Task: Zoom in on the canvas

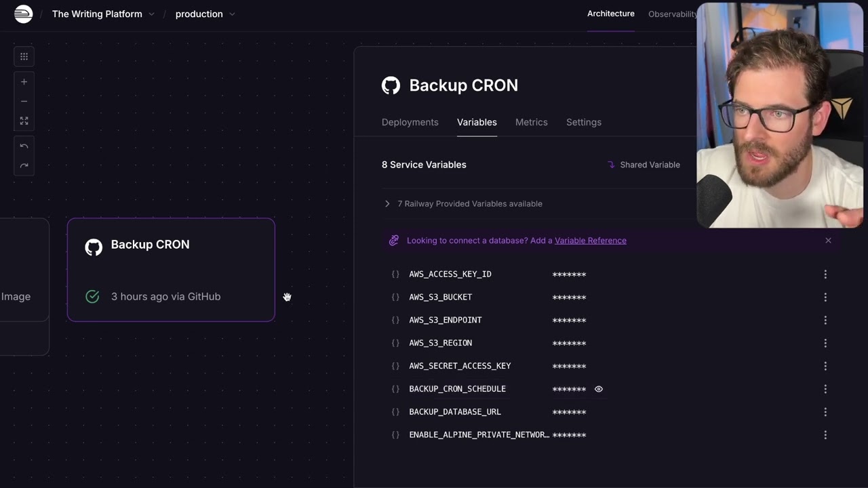Action: [x=24, y=81]
